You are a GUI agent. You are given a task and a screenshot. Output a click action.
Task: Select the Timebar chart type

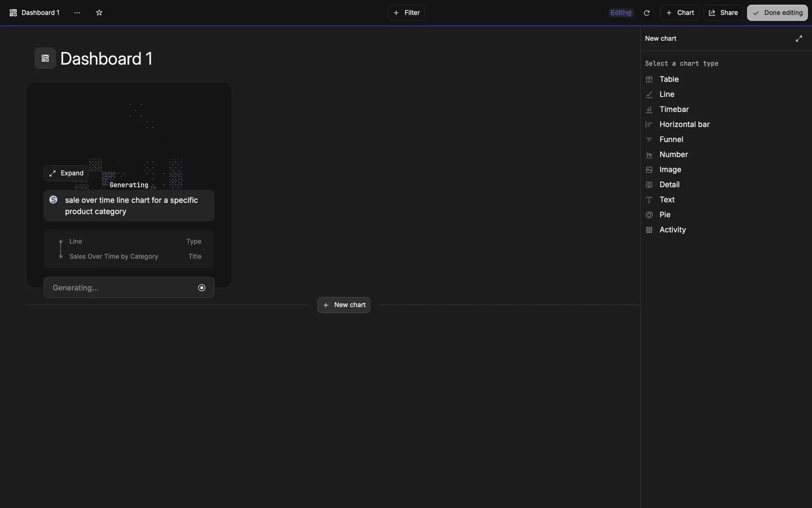click(674, 109)
